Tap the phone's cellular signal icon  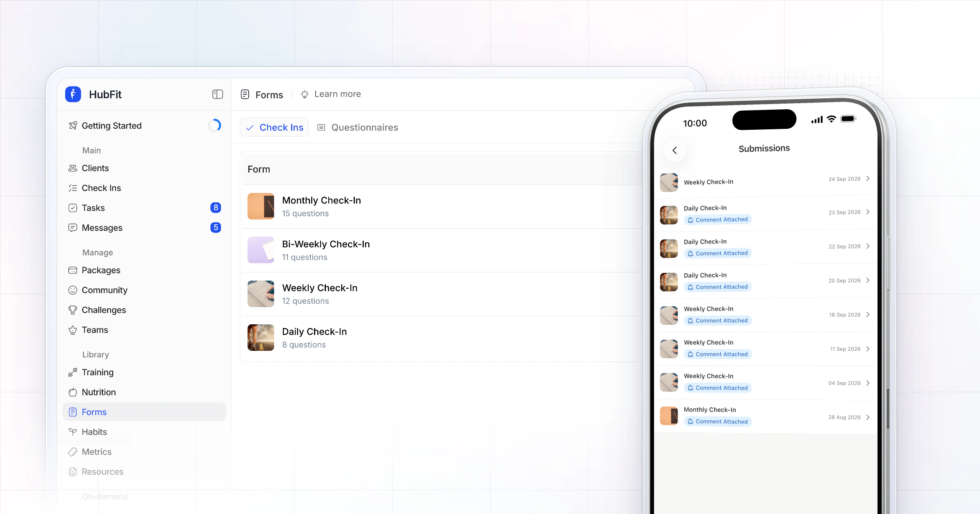pos(817,120)
